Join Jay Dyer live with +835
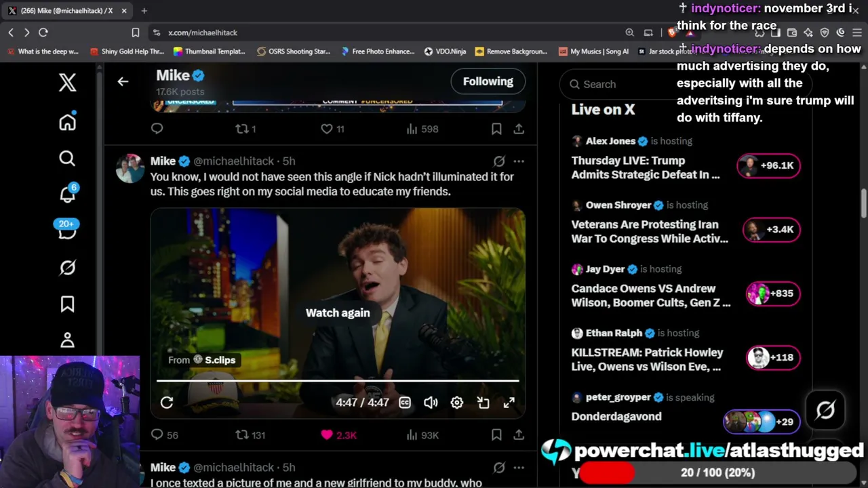This screenshot has height=488, width=868. tap(772, 293)
